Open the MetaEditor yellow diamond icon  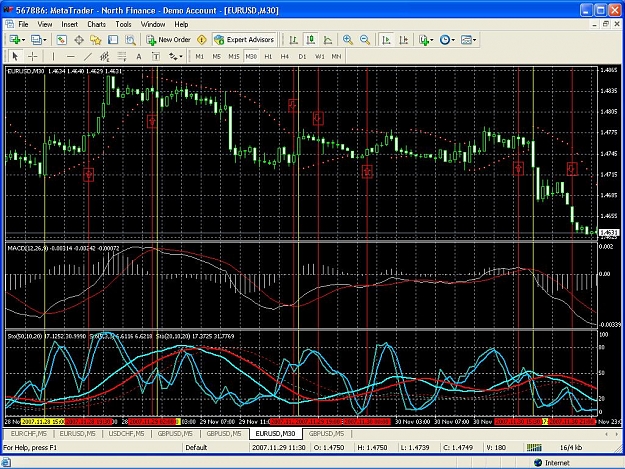202,40
